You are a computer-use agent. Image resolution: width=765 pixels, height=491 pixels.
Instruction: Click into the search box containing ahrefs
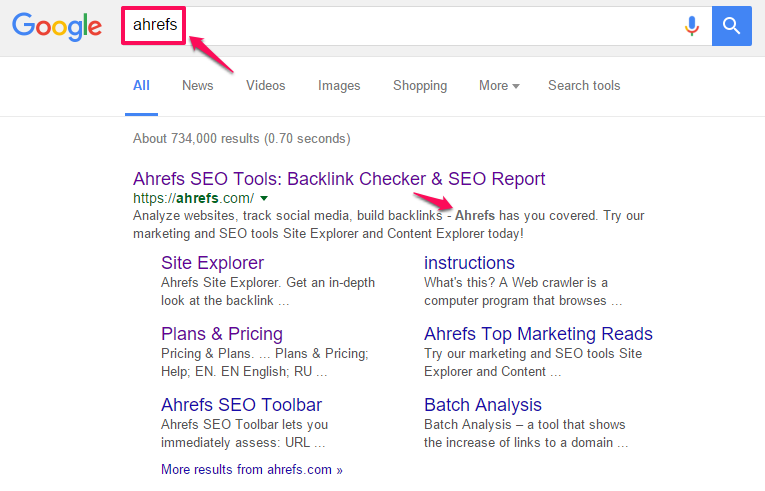(416, 26)
